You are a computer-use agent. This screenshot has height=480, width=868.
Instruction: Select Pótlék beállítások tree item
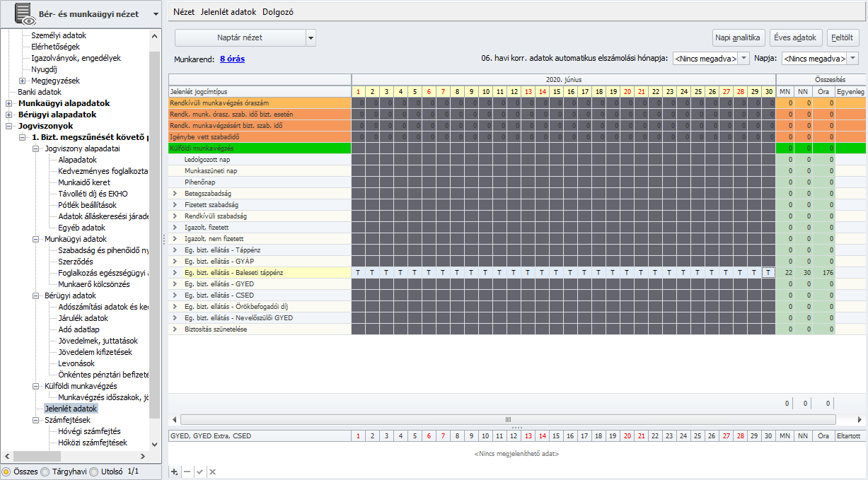pos(88,205)
